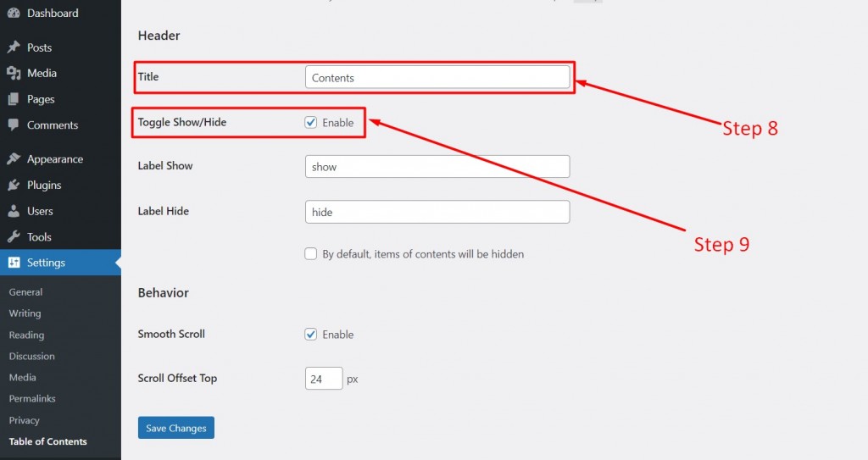Screen dimensions: 868x460
Task: Click the Settings sliders icon
Action: point(14,263)
